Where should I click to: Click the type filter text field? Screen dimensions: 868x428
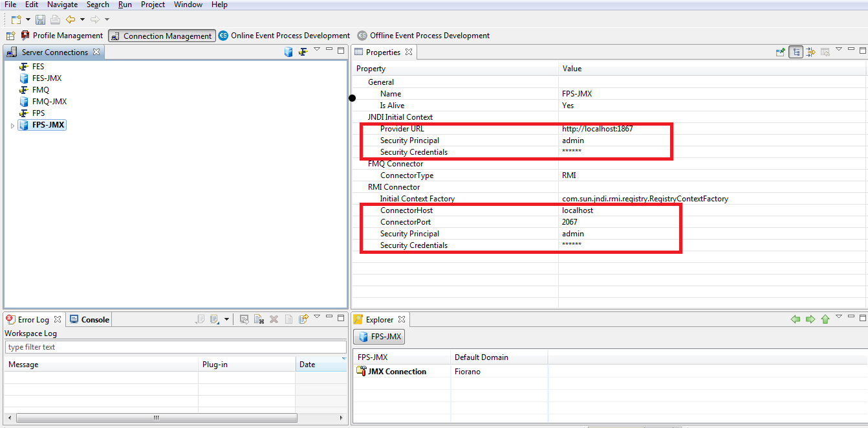coord(175,347)
